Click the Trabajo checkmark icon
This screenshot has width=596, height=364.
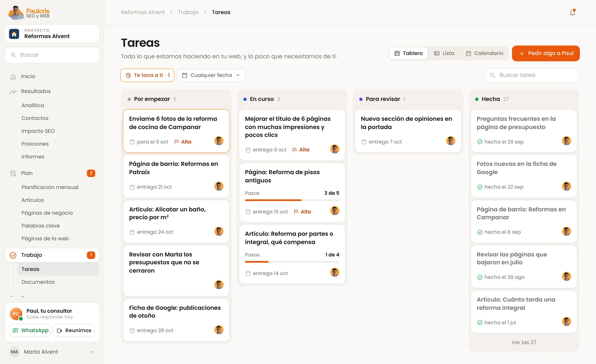(x=13, y=255)
